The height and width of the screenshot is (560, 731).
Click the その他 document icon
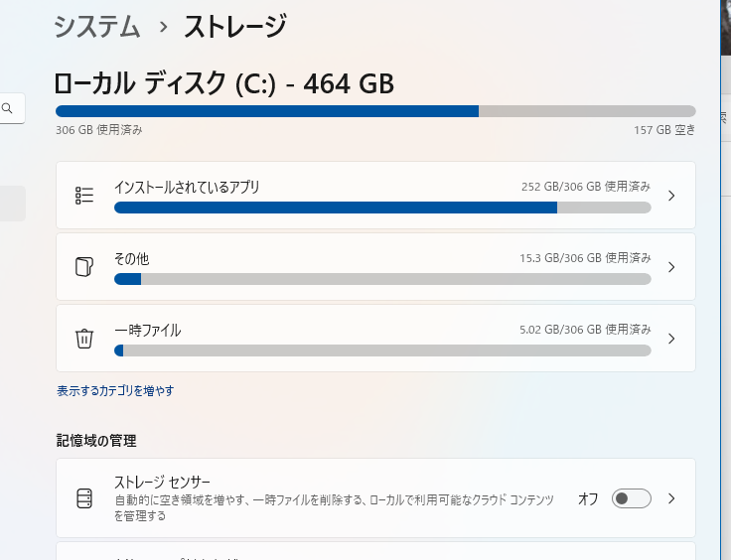tap(84, 267)
